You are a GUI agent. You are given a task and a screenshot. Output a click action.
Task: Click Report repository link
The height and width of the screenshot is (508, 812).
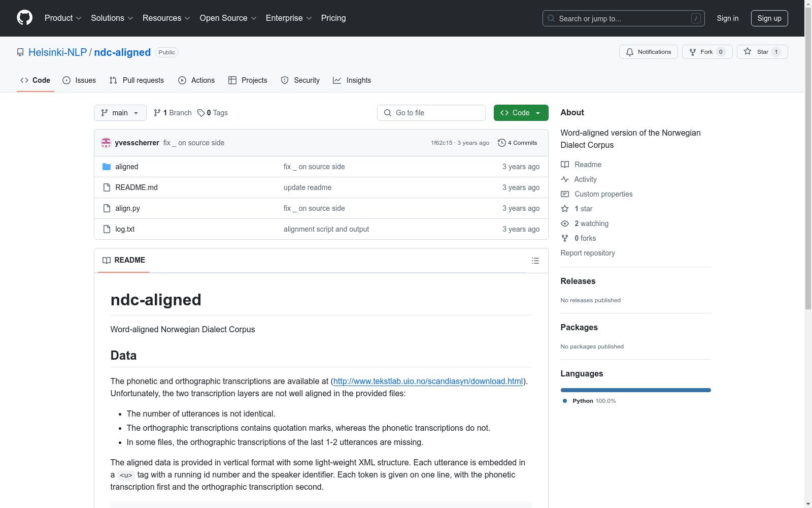(x=588, y=253)
